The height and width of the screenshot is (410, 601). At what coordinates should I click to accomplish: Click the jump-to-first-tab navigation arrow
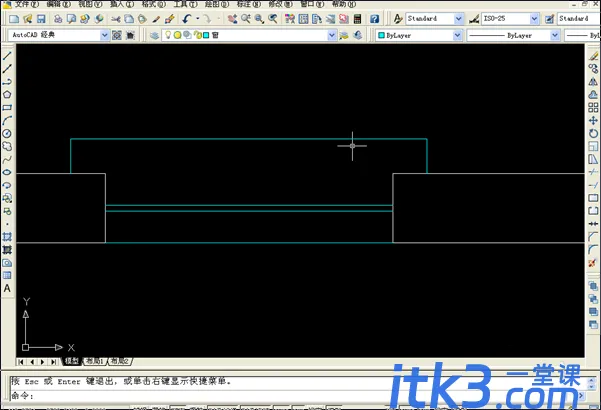point(21,361)
